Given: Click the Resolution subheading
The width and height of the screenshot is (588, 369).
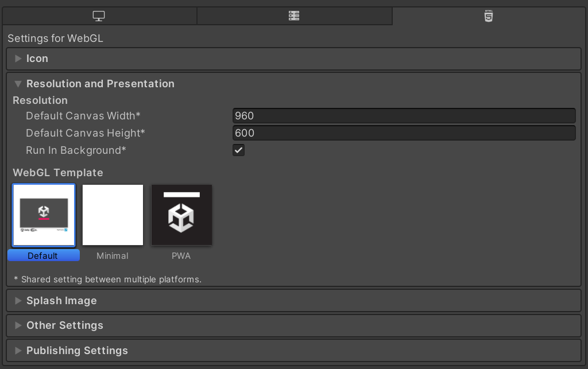Looking at the screenshot, I should (40, 100).
